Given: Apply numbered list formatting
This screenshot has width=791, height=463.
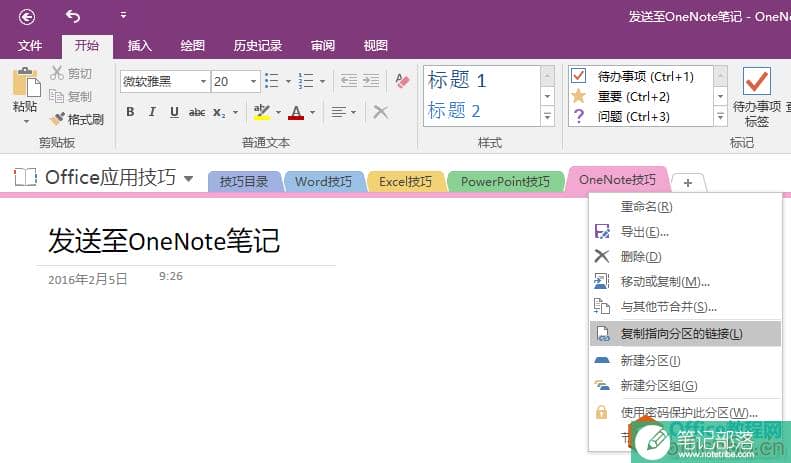Looking at the screenshot, I should pos(306,81).
